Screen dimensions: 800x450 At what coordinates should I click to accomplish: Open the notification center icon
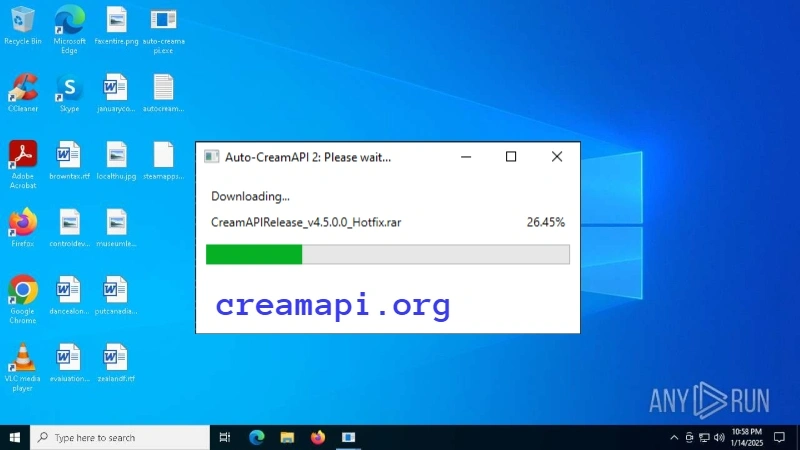pyautogui.click(x=779, y=437)
